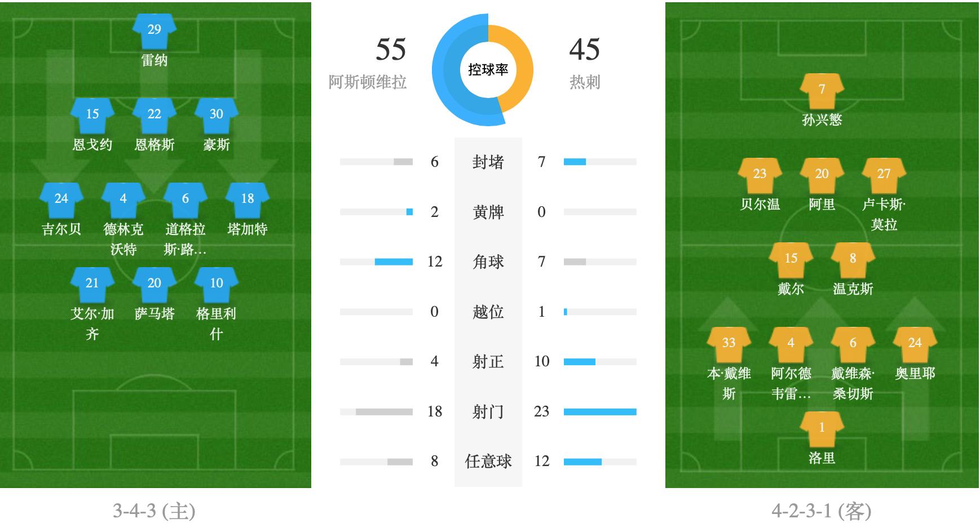The image size is (980, 532).
Task: Select the number 8 温克斯 jersey
Action: (x=853, y=259)
